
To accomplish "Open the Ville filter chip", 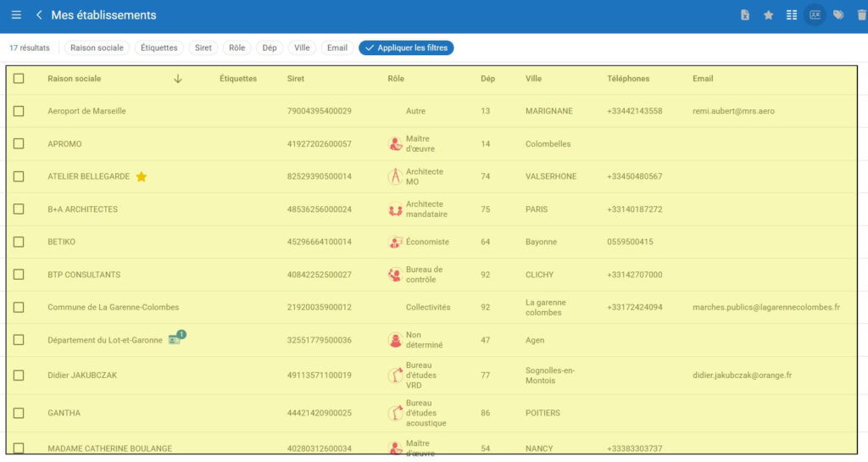I will 302,48.
